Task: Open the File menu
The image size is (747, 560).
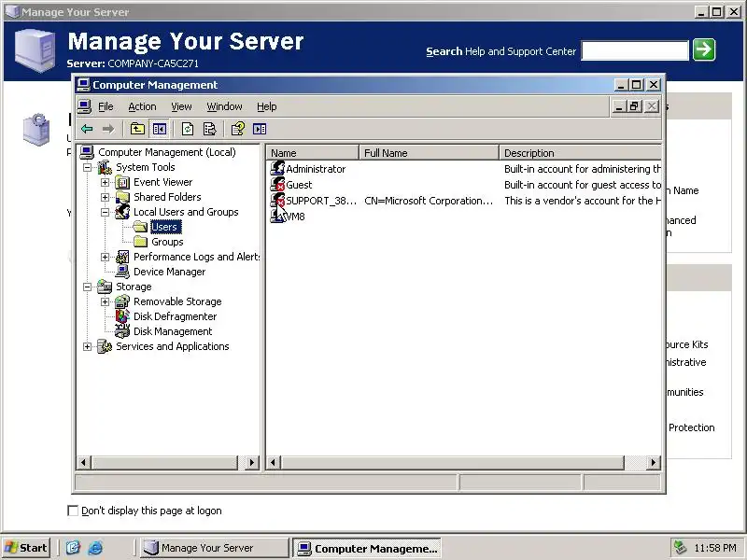Action: (106, 106)
